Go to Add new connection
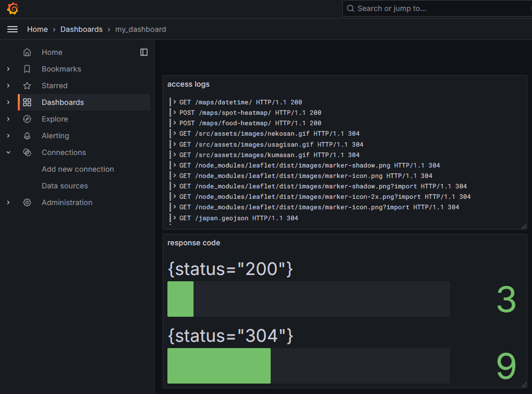The width and height of the screenshot is (532, 394). coord(78,169)
